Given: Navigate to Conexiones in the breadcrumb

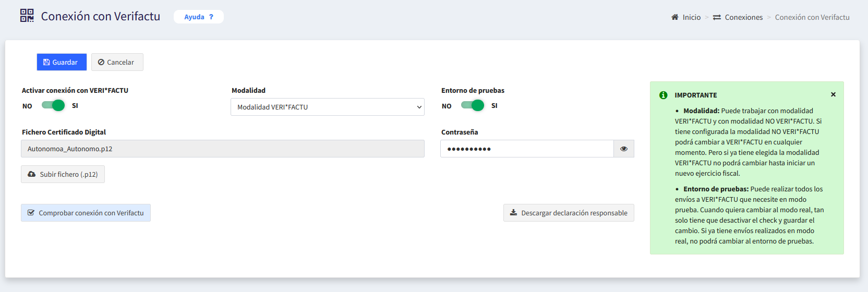Looking at the screenshot, I should (743, 17).
